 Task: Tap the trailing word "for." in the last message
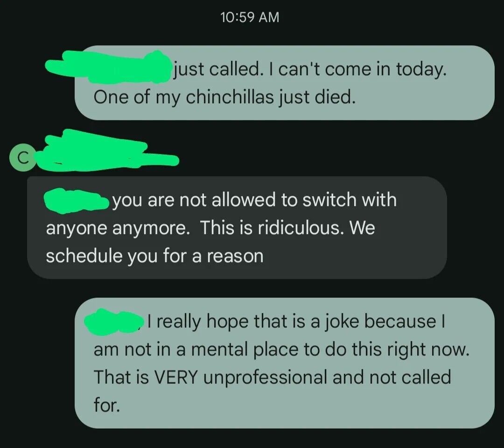pos(107,405)
